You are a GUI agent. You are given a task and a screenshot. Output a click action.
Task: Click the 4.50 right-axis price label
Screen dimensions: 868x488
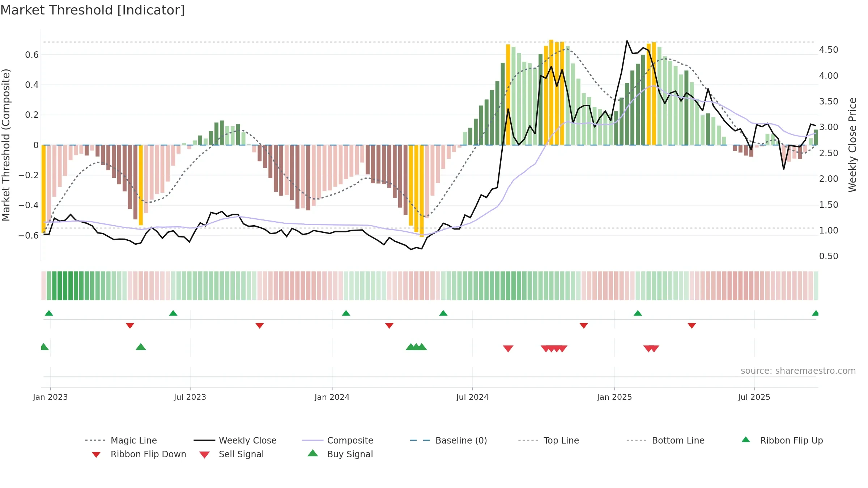[x=829, y=50]
